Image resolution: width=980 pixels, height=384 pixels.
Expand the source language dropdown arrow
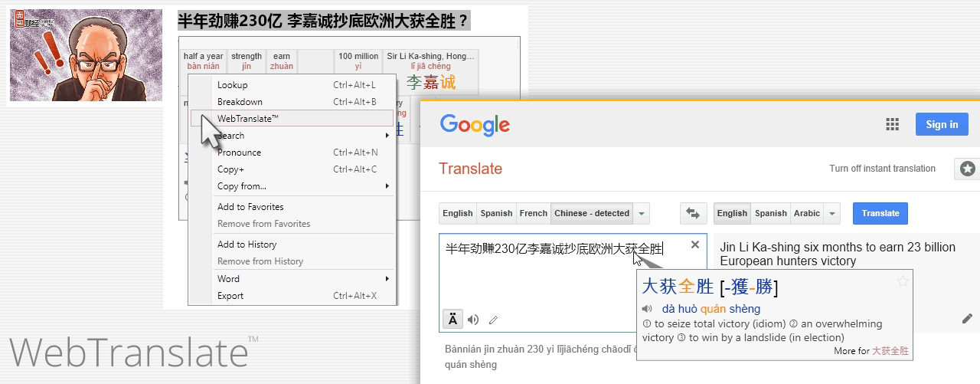pyautogui.click(x=642, y=213)
